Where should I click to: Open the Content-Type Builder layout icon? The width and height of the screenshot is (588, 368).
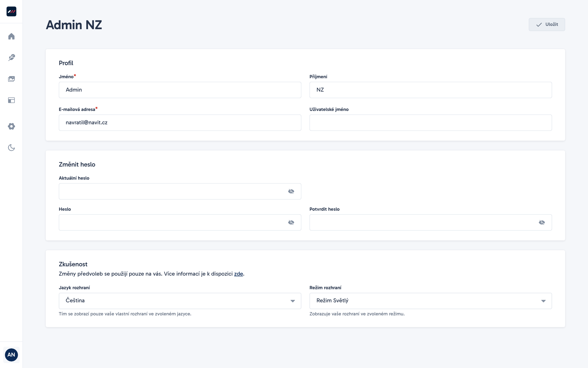(11, 100)
